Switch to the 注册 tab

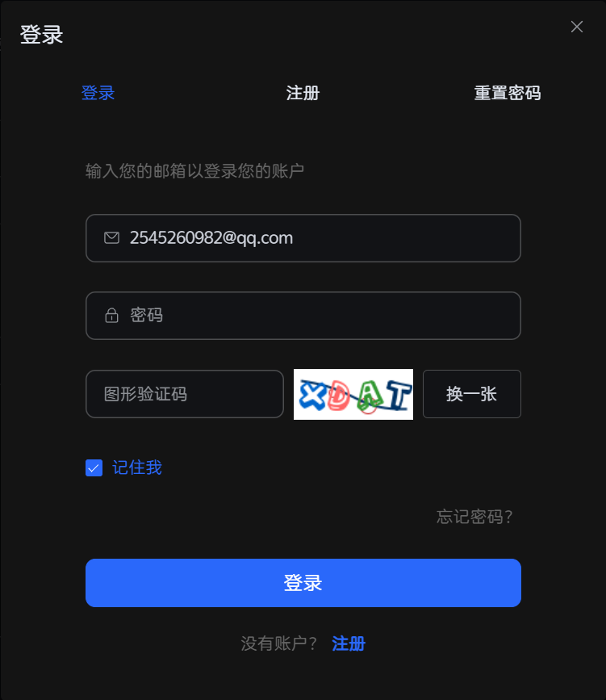(x=303, y=93)
